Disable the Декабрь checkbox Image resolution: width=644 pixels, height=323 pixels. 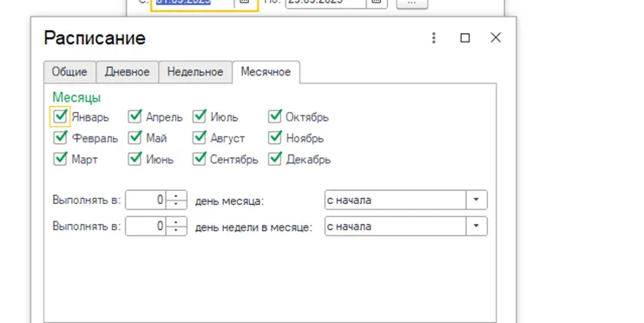(275, 159)
